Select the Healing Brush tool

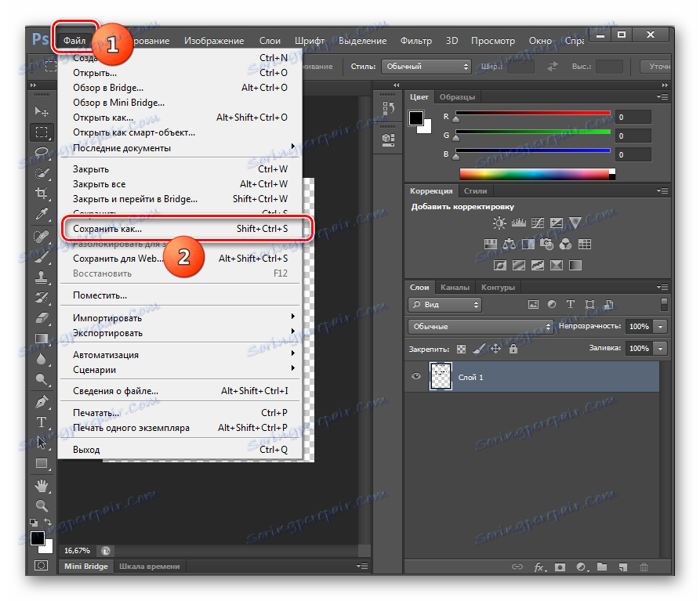(42, 236)
